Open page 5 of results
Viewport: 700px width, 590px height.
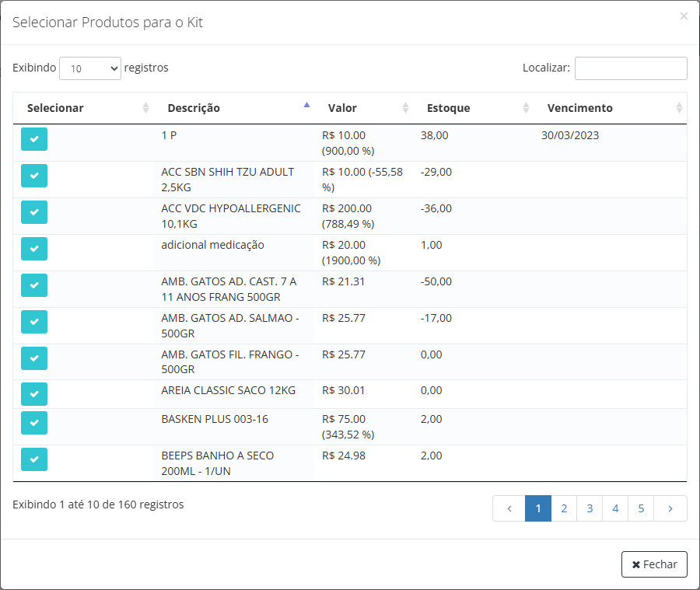click(641, 508)
